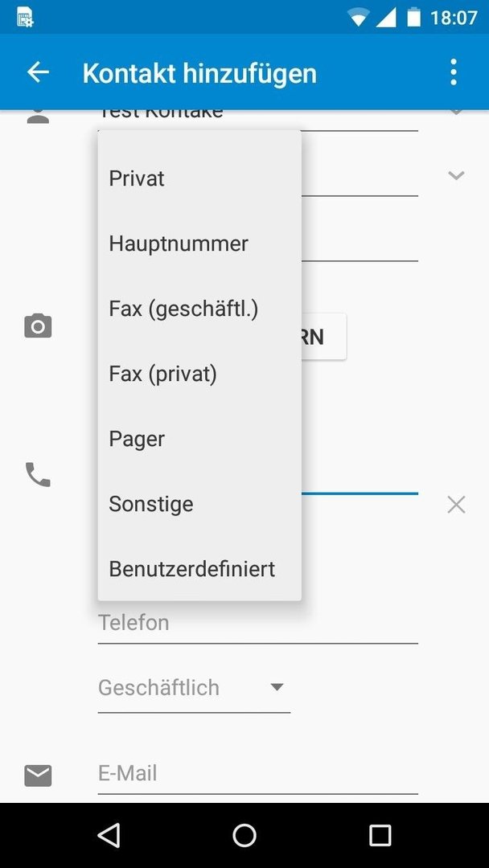489x868 pixels.
Task: Select Sonstige in the popup
Action: 199,504
